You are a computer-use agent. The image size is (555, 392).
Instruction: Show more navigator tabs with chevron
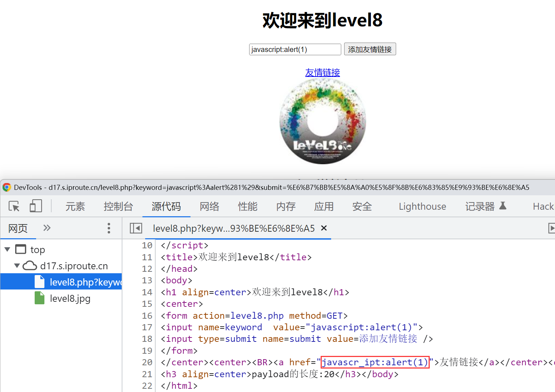[47, 228]
